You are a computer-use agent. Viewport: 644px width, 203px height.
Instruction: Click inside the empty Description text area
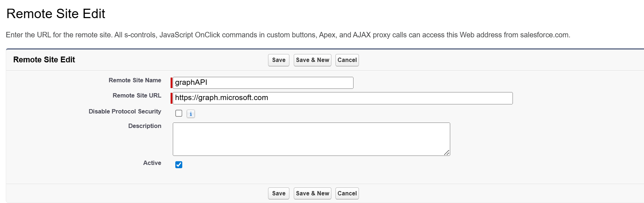coord(311,139)
